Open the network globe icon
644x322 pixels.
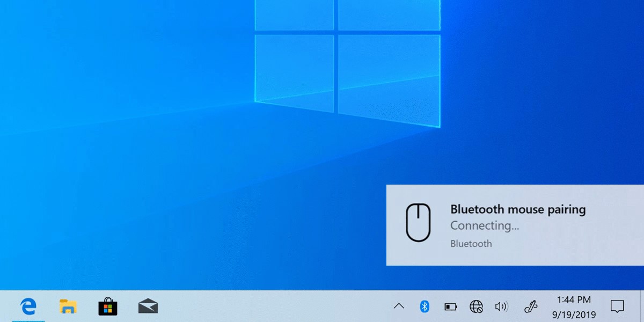tap(476, 306)
